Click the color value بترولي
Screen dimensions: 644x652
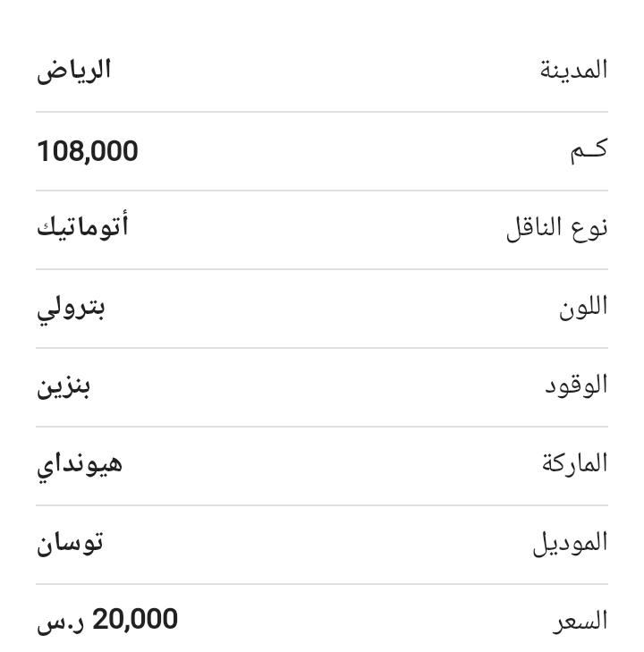[71, 309]
